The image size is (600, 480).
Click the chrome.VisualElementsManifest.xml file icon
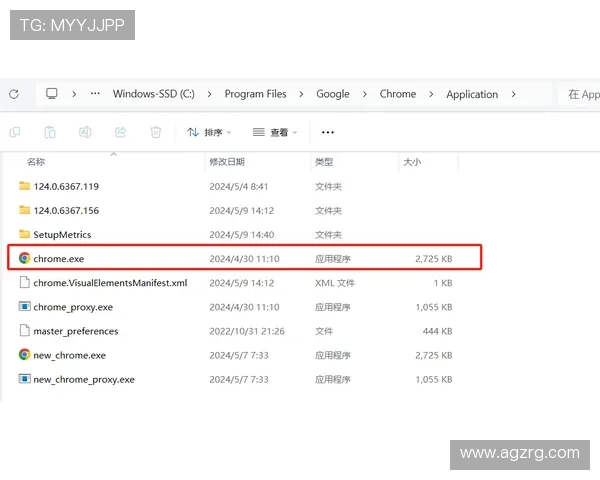pyautogui.click(x=24, y=282)
